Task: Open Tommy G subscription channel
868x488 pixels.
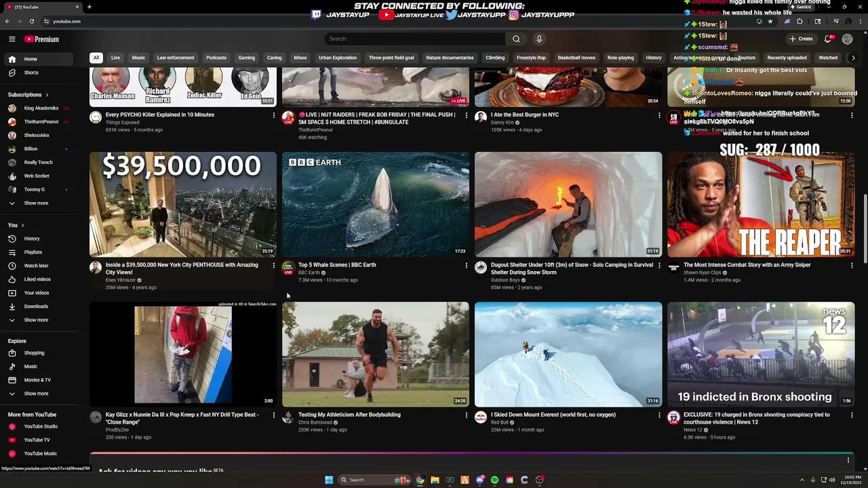Action: (x=39, y=190)
